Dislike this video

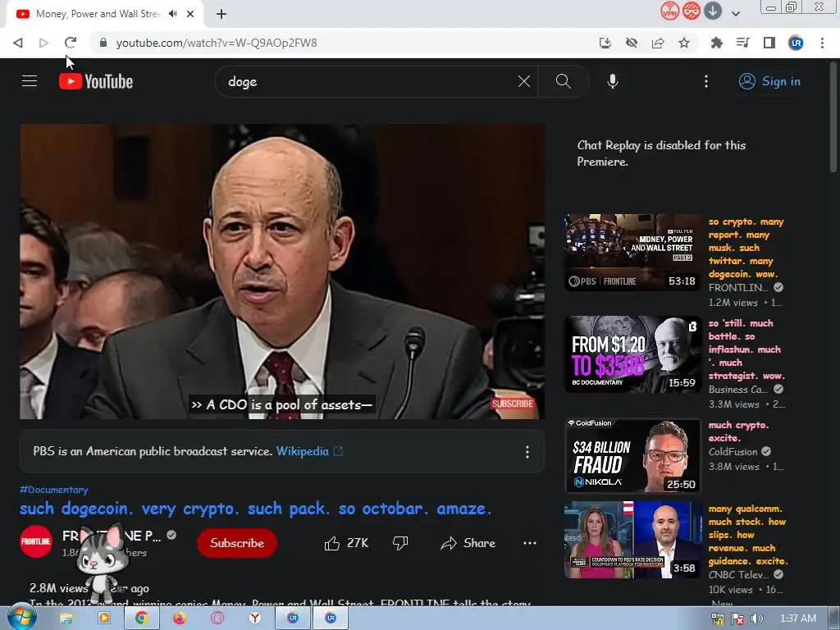(x=400, y=543)
